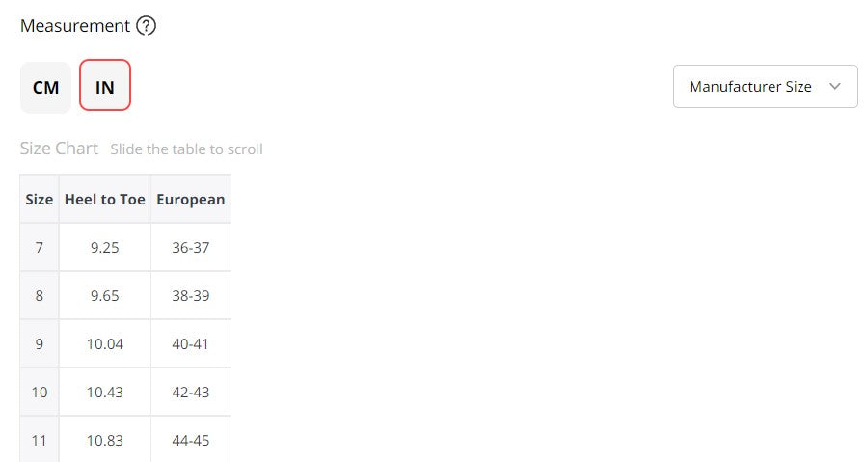This screenshot has width=868, height=462.
Task: Select the size 10 row cell
Action: tap(40, 393)
